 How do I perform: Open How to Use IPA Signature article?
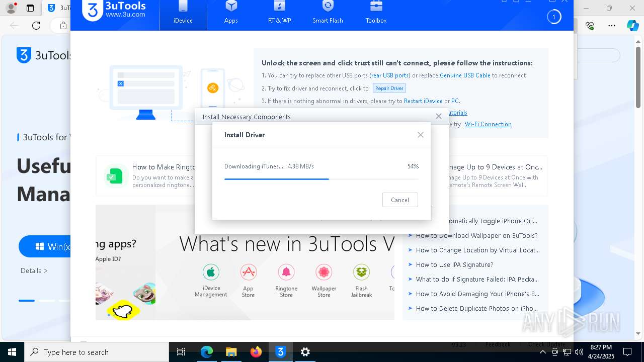(x=454, y=264)
